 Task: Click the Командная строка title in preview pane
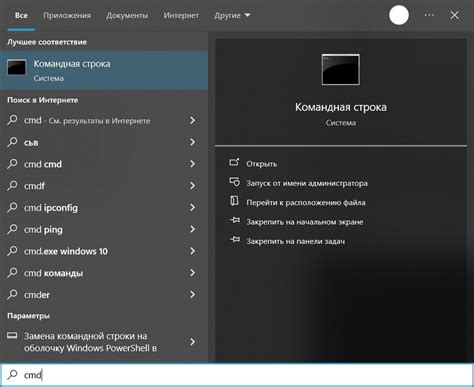pos(341,107)
